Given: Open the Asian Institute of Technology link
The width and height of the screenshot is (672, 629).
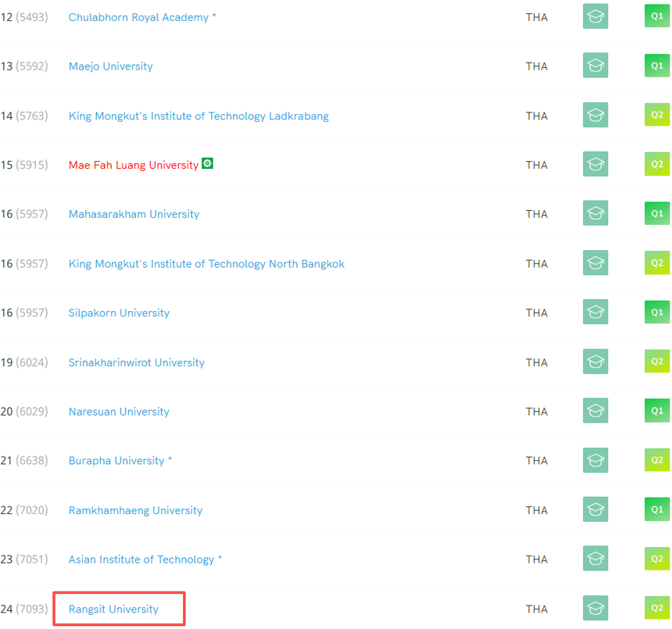Looking at the screenshot, I should pos(141,559).
